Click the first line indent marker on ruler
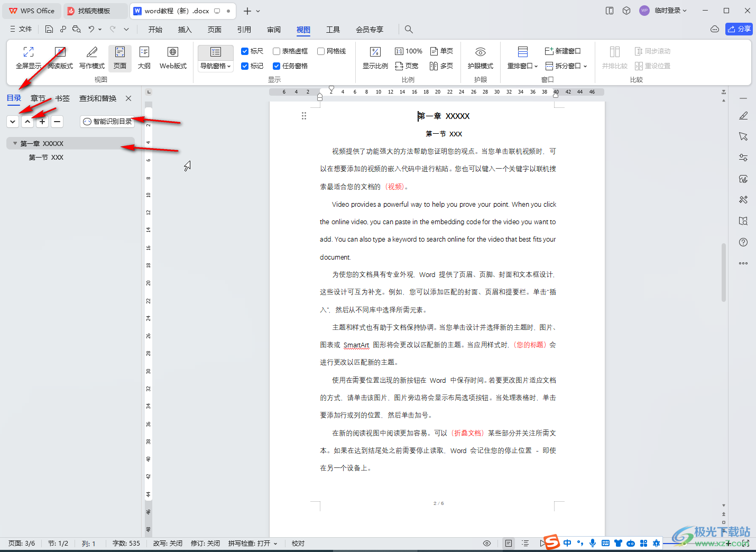The height and width of the screenshot is (552, 756). pos(331,88)
